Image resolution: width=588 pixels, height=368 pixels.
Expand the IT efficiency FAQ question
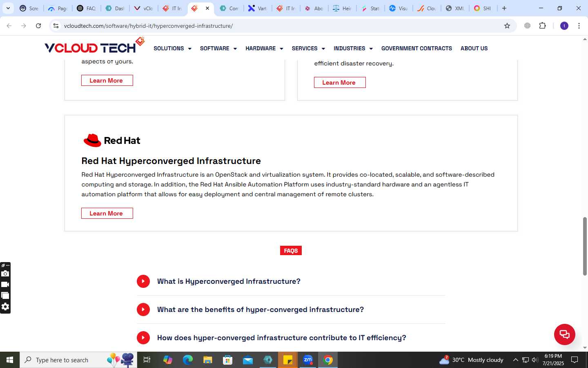pos(291,338)
